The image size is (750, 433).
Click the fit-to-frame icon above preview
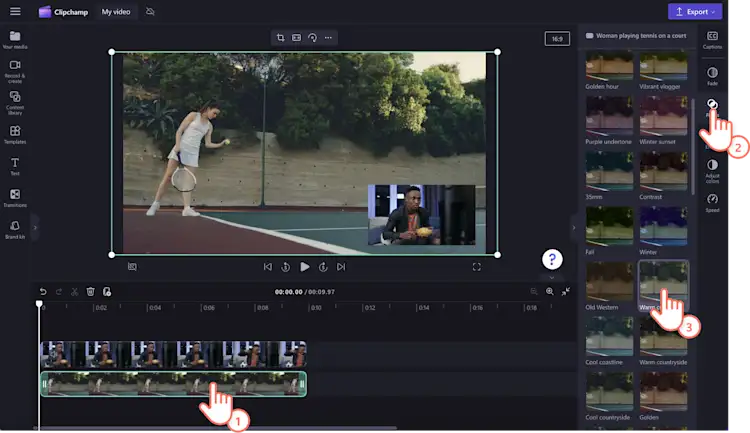tap(297, 37)
